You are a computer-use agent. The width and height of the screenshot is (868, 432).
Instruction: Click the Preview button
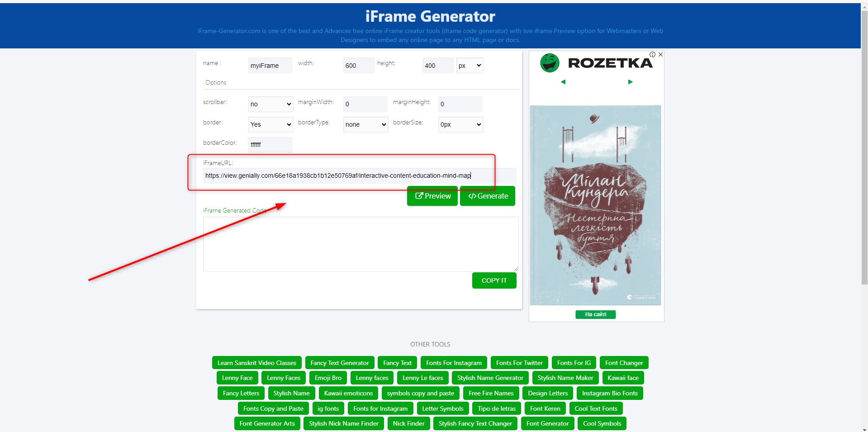coord(432,196)
